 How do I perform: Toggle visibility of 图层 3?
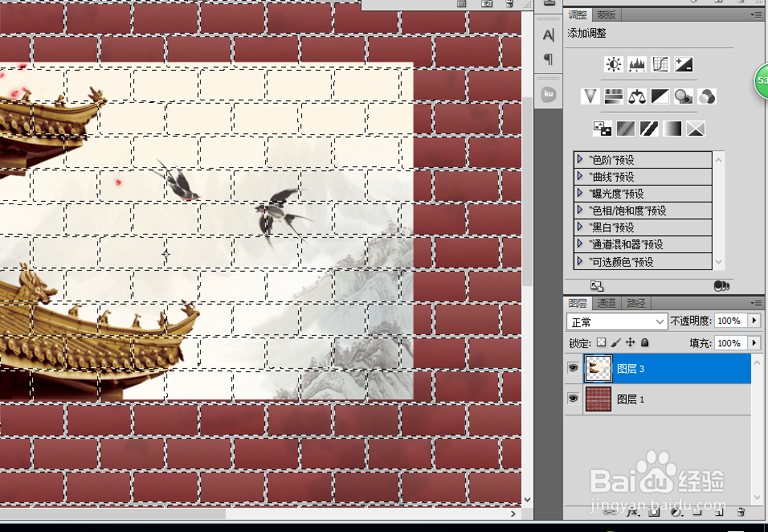tap(573, 368)
